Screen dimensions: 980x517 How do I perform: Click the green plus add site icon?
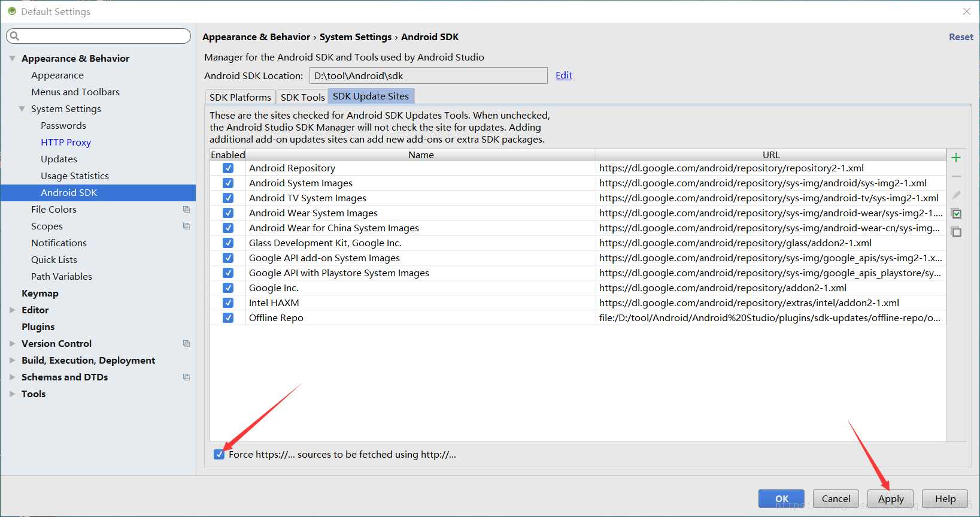click(956, 158)
